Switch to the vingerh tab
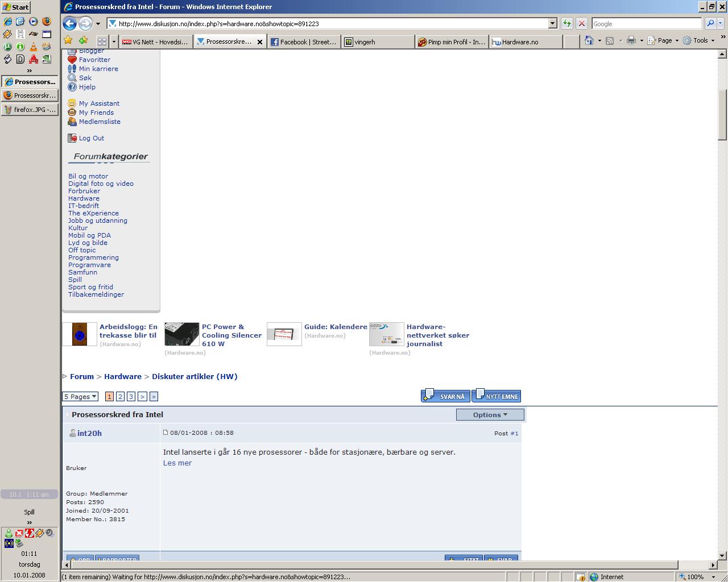 pyautogui.click(x=378, y=41)
